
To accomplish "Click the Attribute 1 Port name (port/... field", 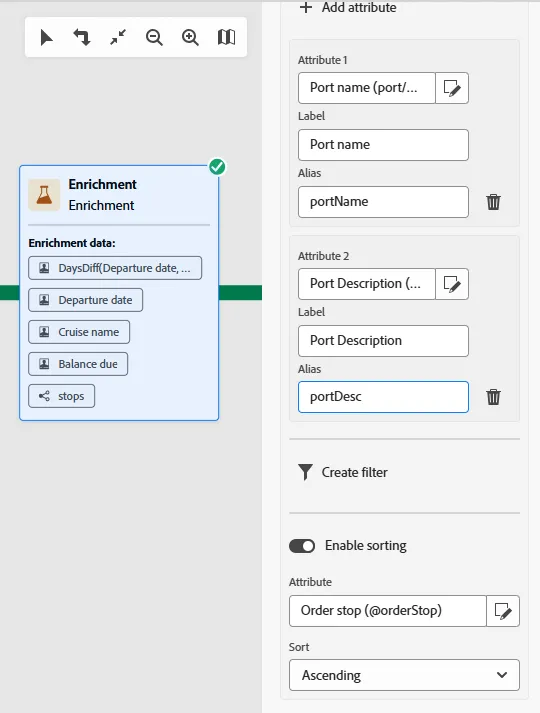I will click(367, 88).
